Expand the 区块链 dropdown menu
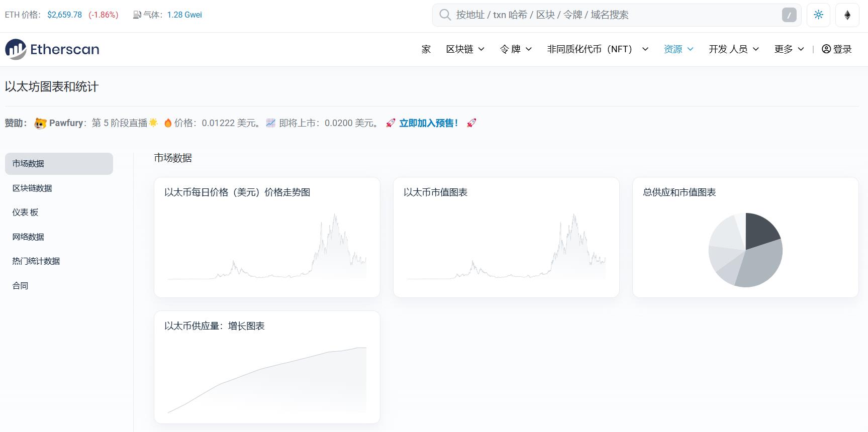The width and height of the screenshot is (868, 432). pos(465,49)
